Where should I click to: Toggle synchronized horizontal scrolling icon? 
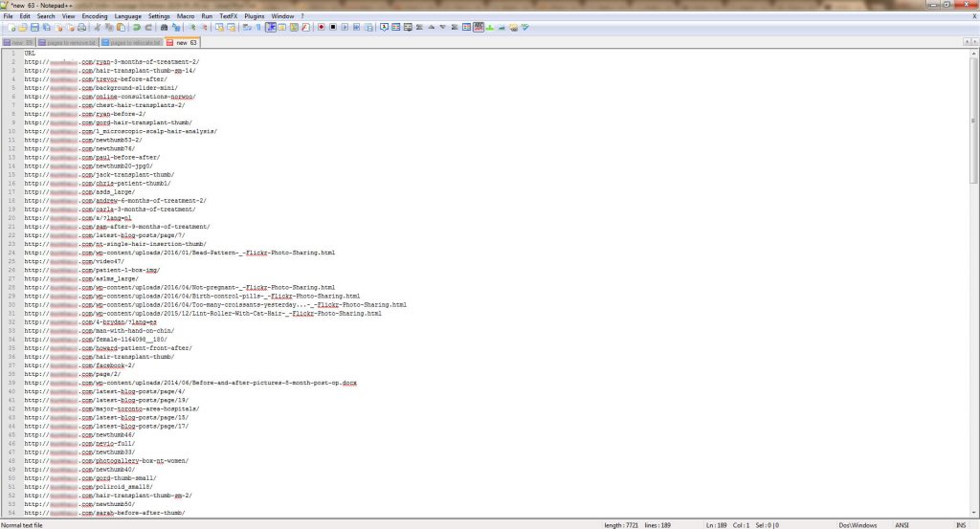232,28
